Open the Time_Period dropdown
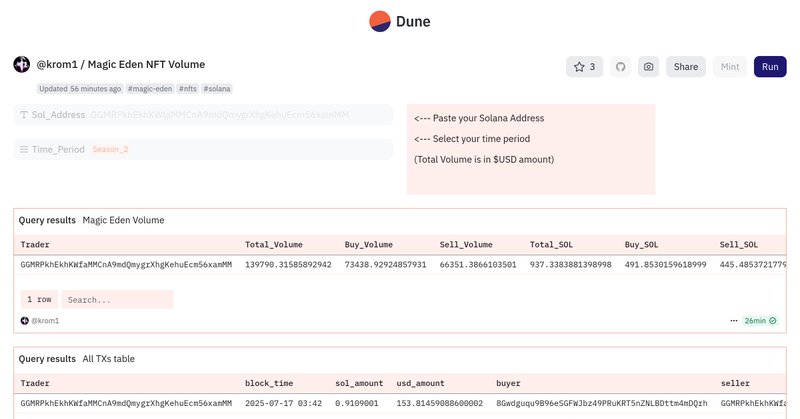The image size is (800, 419). (x=203, y=150)
